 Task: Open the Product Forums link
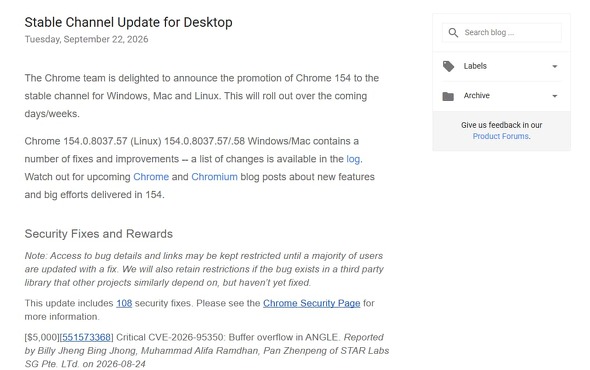(x=501, y=136)
